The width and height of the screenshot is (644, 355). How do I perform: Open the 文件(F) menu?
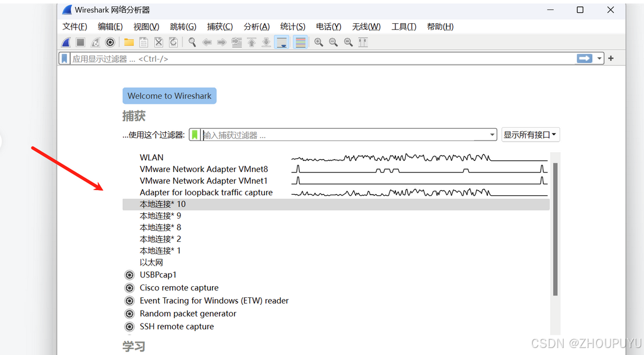[x=75, y=27]
